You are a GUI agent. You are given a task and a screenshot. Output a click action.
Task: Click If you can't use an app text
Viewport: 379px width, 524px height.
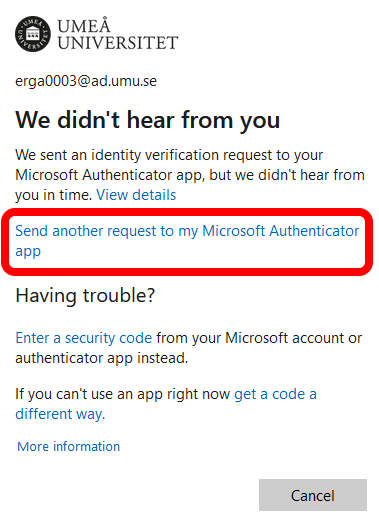[x=123, y=394]
